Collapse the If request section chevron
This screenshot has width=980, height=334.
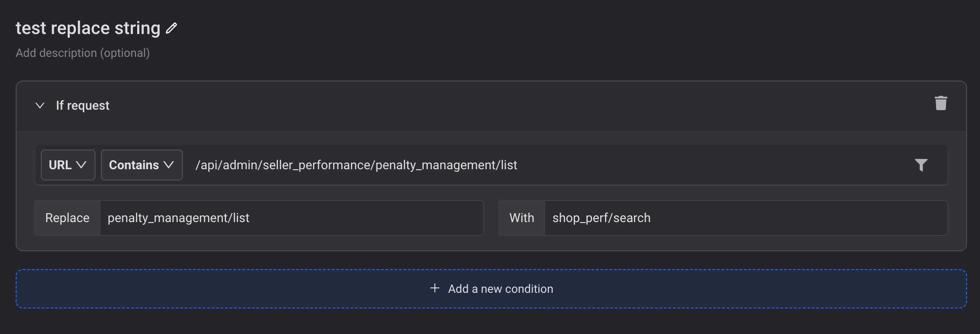(x=40, y=106)
